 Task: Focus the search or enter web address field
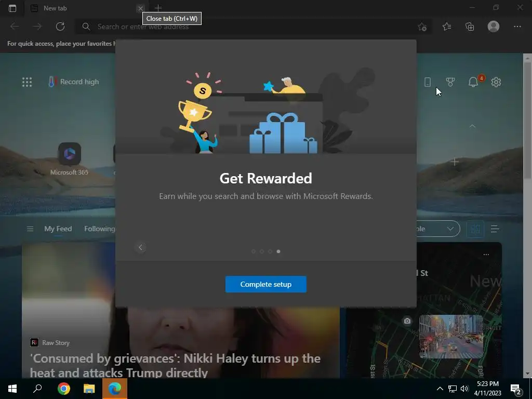point(253,26)
